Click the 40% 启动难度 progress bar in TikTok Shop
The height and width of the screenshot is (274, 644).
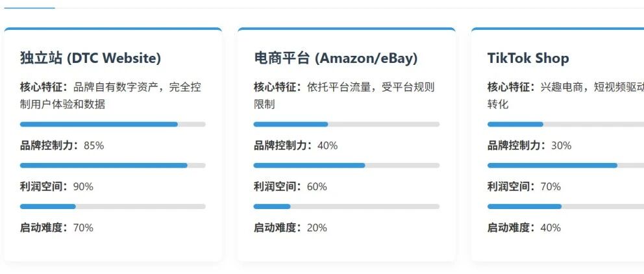coord(565,206)
